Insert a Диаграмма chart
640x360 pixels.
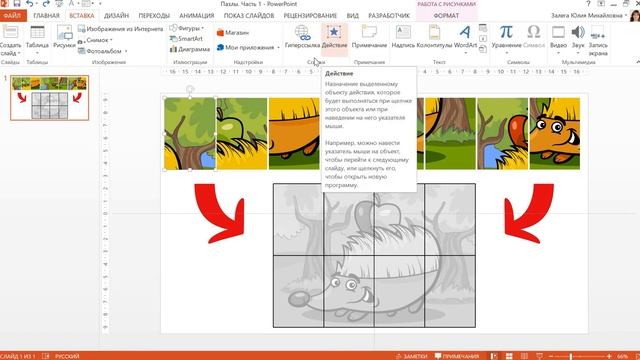coord(190,49)
